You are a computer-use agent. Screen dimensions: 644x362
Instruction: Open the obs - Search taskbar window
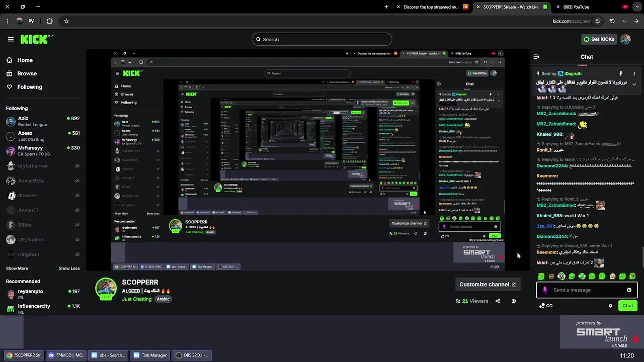coord(108,355)
